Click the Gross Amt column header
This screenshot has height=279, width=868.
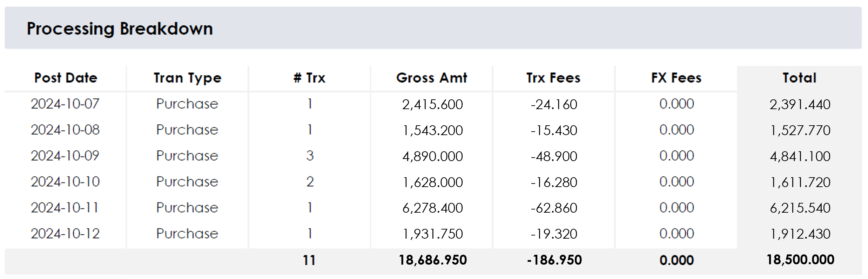coord(432,78)
